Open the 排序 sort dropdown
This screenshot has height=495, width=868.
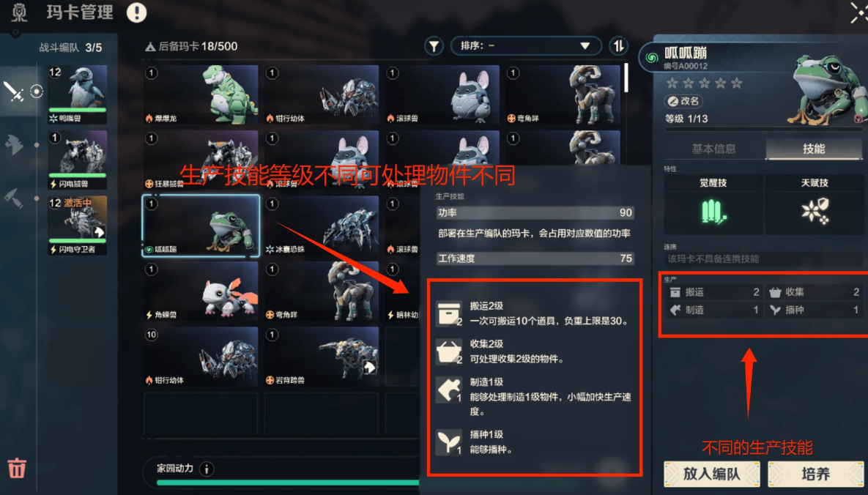click(x=526, y=46)
